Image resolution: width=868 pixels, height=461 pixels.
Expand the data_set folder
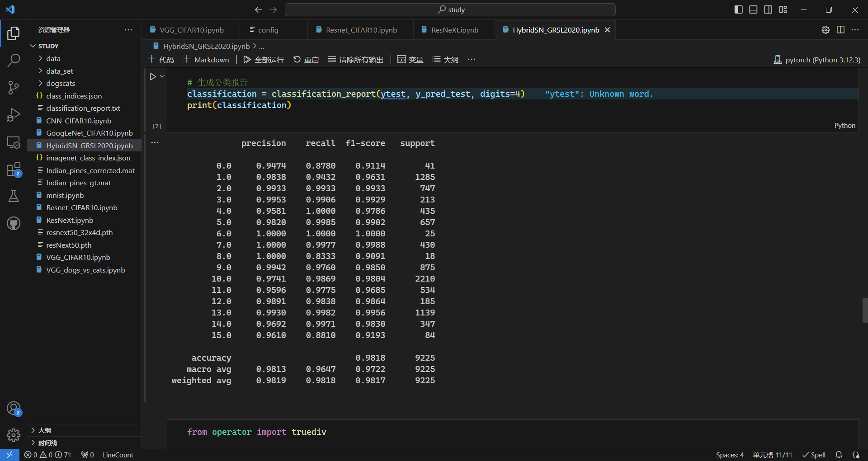pyautogui.click(x=59, y=71)
